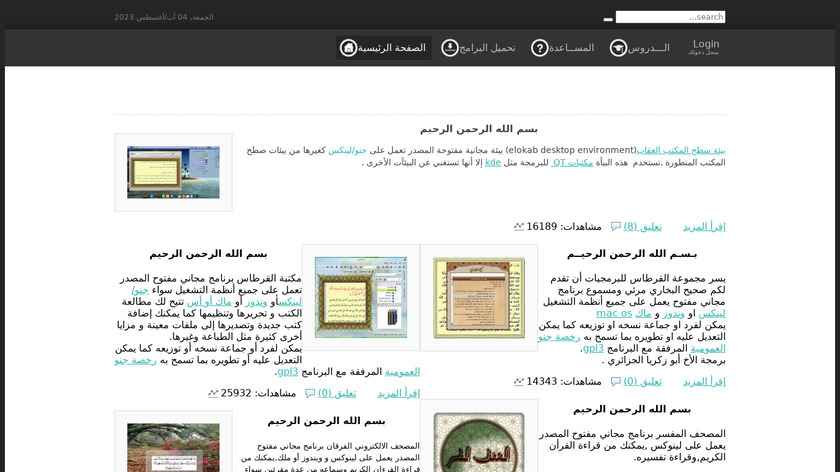Open تعليق (0) link in the 14343 views row

tap(642, 381)
